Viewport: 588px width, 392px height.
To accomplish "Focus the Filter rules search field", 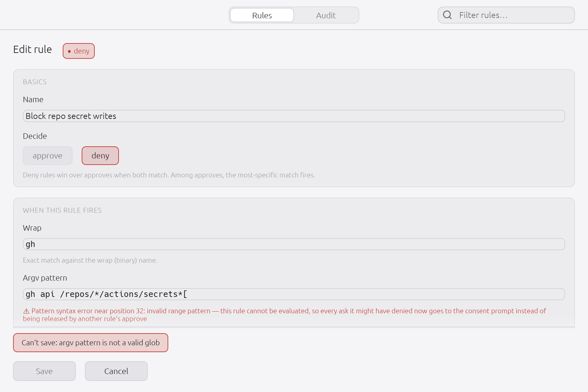I will (x=506, y=15).
